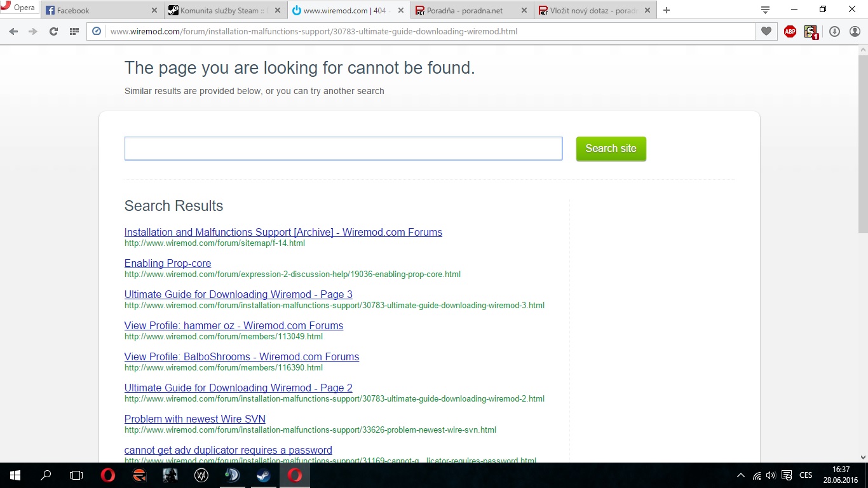This screenshot has width=868, height=488.
Task: Open a new tab with plus button
Action: [666, 10]
